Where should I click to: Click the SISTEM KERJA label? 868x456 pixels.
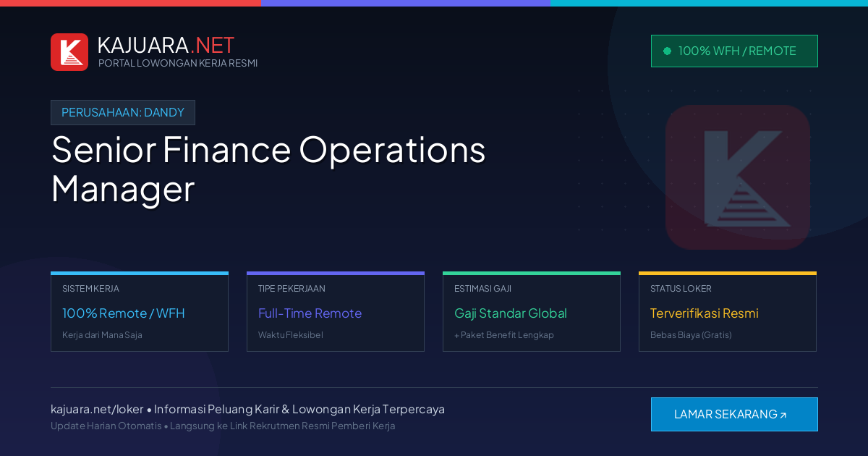(x=90, y=288)
